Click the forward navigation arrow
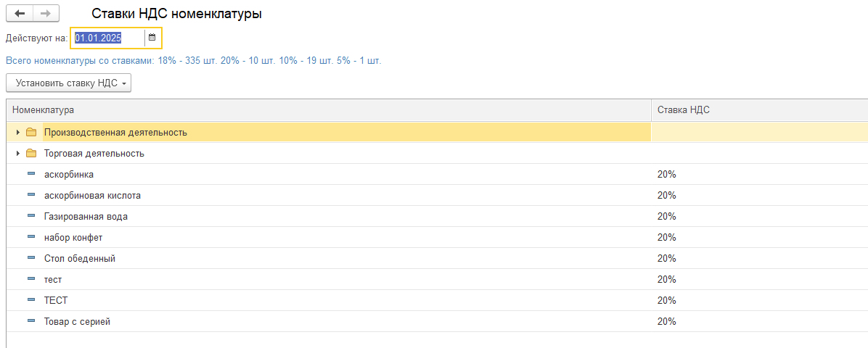 pyautogui.click(x=46, y=14)
